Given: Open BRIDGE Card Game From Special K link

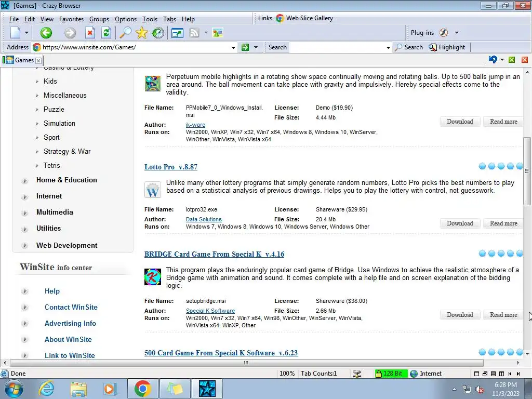Looking at the screenshot, I should tap(214, 254).
